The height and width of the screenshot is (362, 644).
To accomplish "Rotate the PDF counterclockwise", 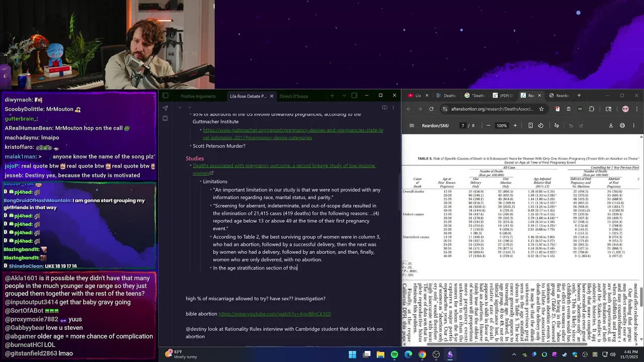I will pyautogui.click(x=541, y=126).
